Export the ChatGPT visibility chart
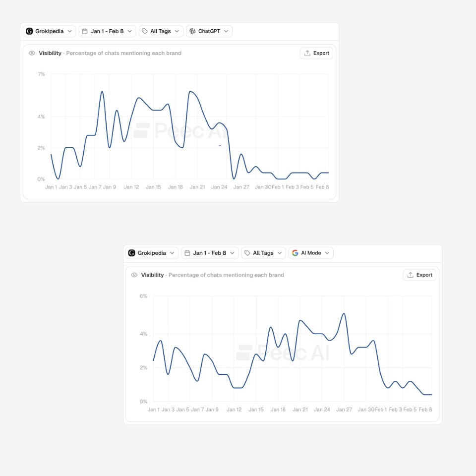The height and width of the screenshot is (476, 476). [317, 53]
